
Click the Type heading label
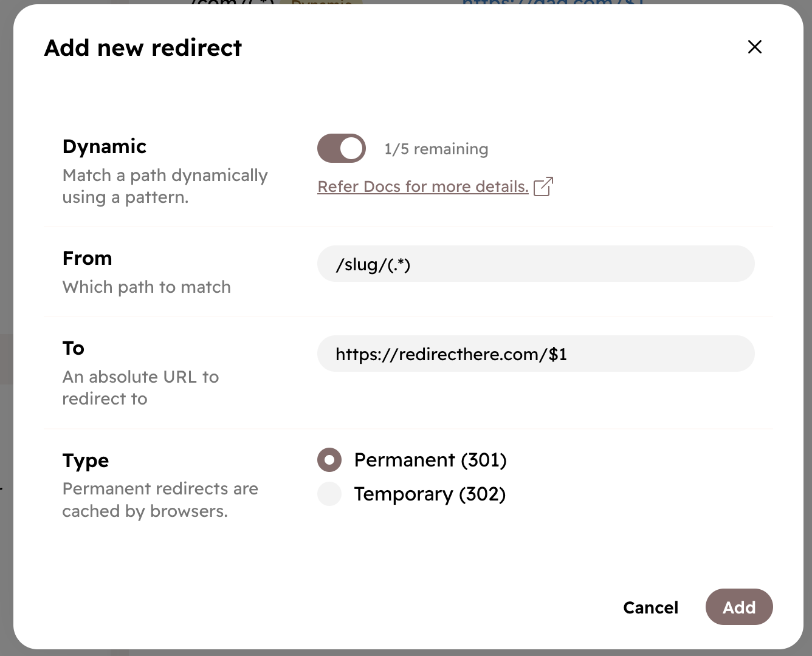point(86,460)
